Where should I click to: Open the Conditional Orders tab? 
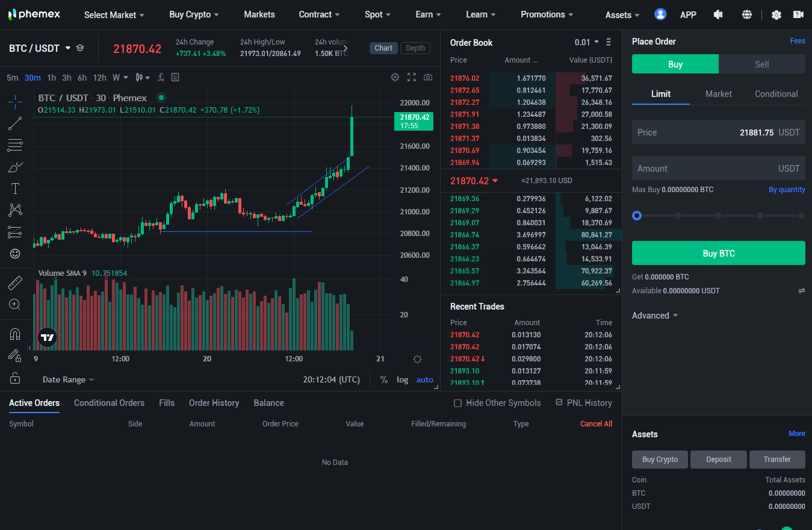[x=109, y=403]
